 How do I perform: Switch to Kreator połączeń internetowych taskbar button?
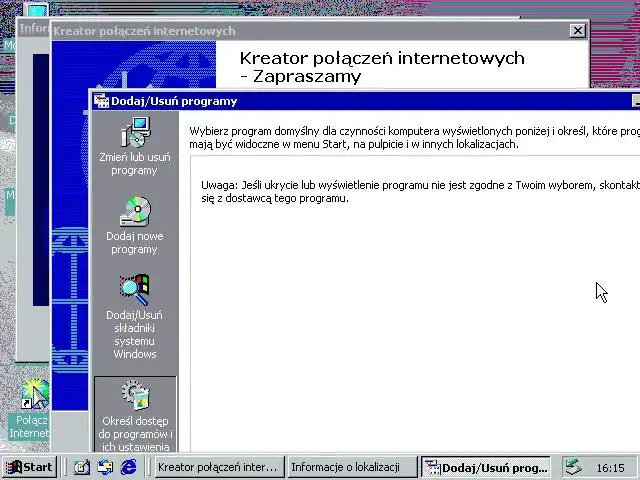[x=219, y=467]
